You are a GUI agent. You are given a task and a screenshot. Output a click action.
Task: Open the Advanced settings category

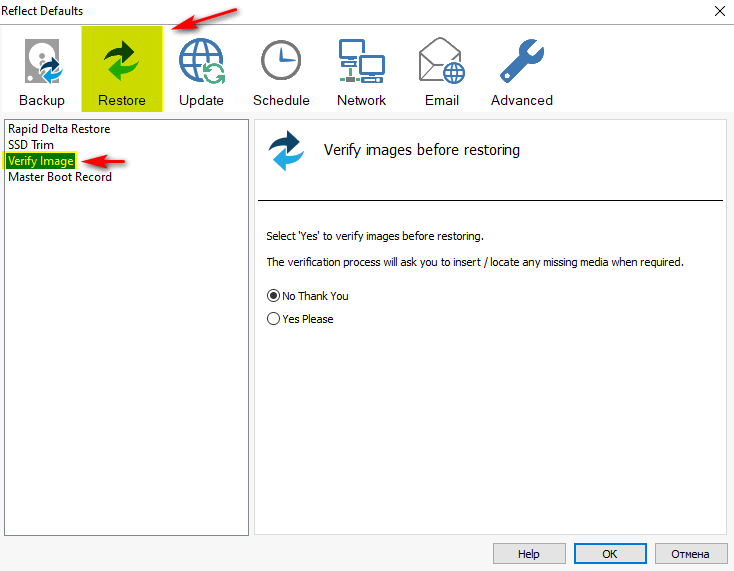coord(521,70)
